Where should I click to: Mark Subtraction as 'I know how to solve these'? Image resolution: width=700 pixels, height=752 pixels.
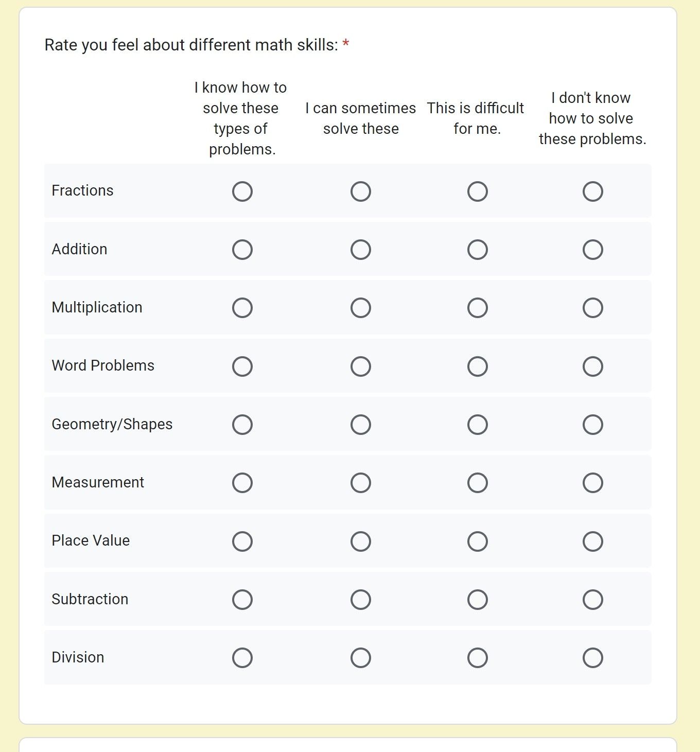[242, 599]
